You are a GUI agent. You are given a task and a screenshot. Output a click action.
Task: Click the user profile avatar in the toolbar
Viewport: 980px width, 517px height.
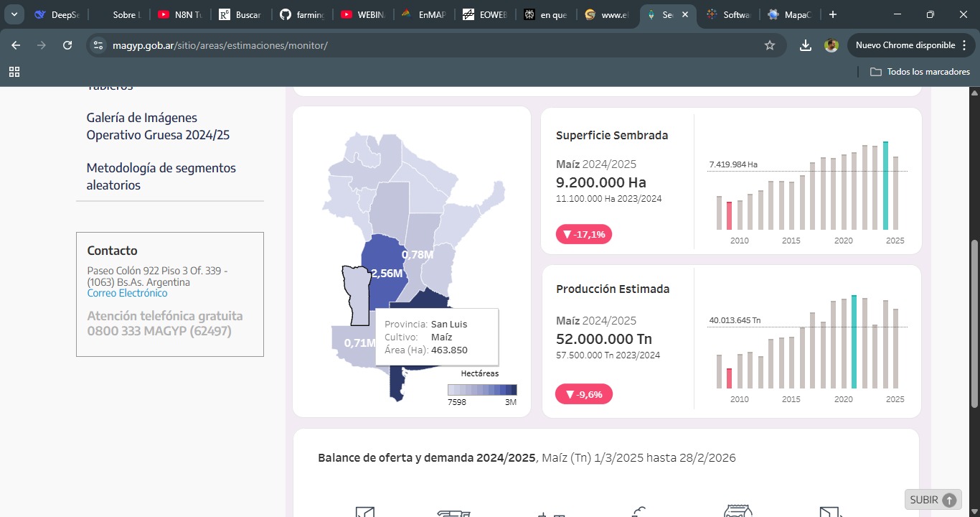pos(831,45)
